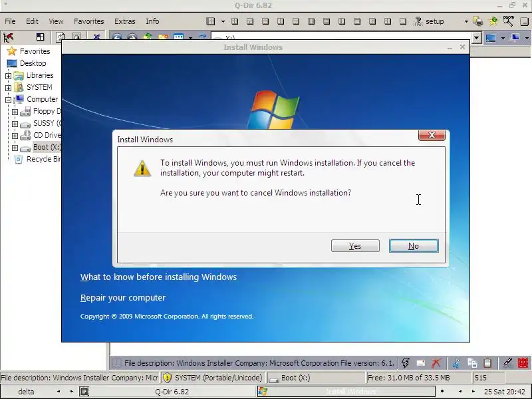The image size is (532, 399).
Task: Click the four-squares icon in left toolbar
Action: click(41, 37)
